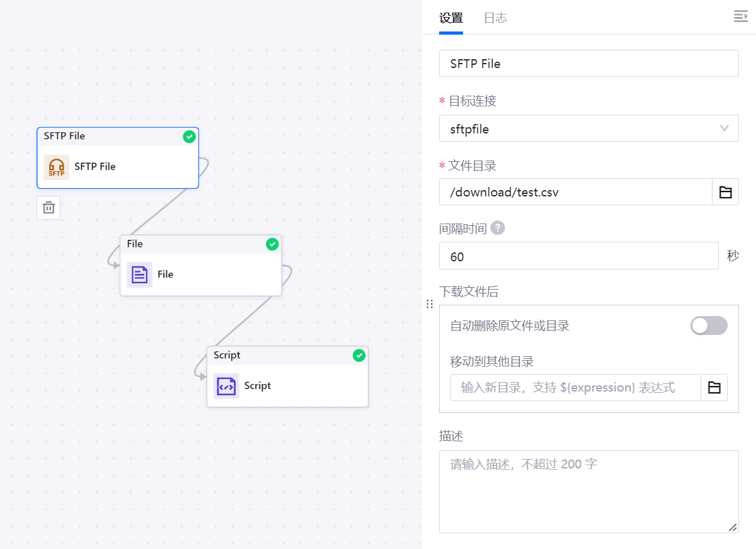Click help icon next to 间隔时间

498,228
